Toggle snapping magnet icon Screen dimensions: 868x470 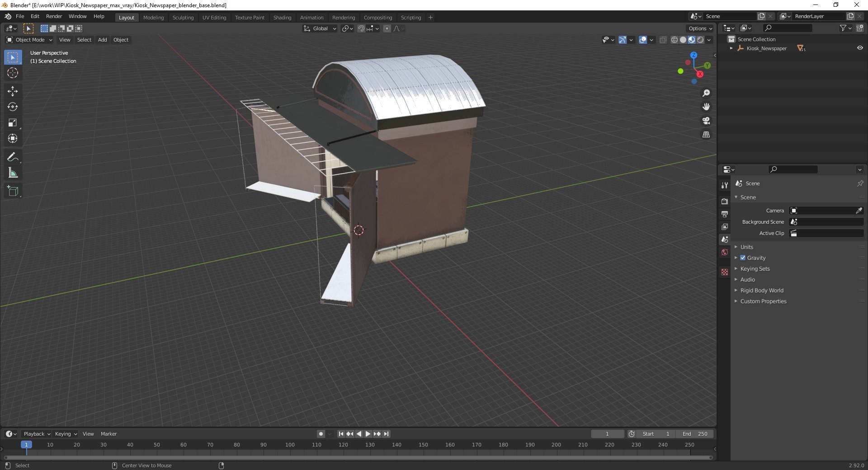point(361,28)
